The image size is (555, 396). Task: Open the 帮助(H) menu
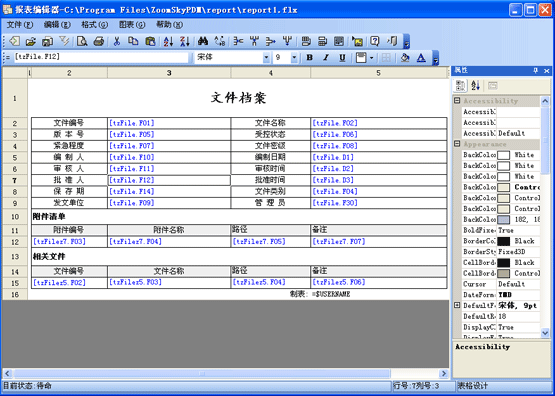(x=170, y=25)
